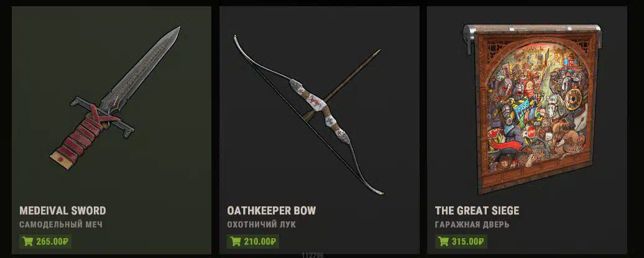Open the Medieval Sword preview image

pyautogui.click(x=115, y=98)
